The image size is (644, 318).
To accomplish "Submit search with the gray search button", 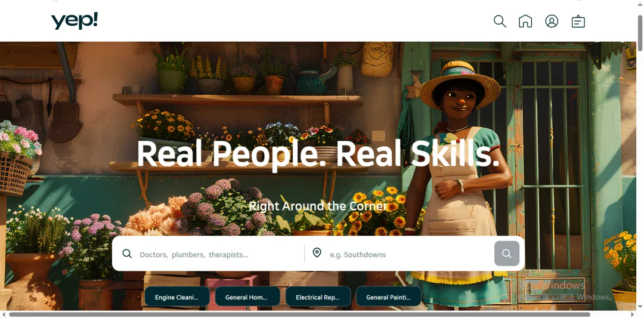I will (506, 254).
